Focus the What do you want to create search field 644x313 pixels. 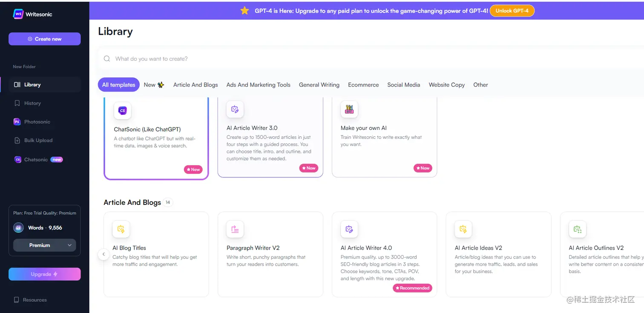371,59
